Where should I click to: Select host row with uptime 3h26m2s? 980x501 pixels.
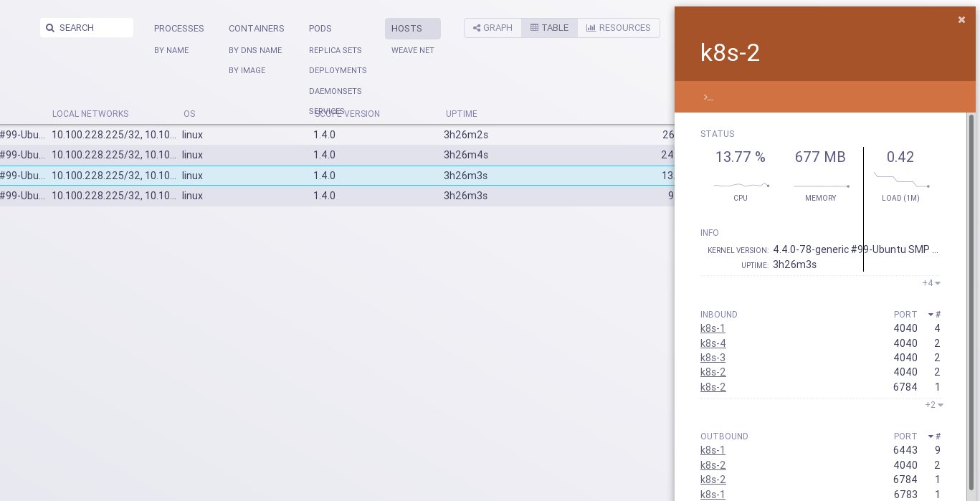337,135
